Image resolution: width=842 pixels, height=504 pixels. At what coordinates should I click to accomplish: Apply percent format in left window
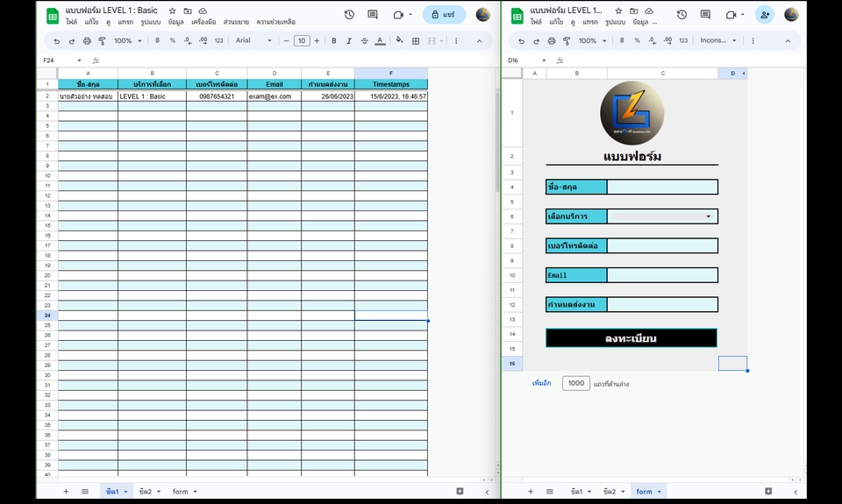coord(173,40)
